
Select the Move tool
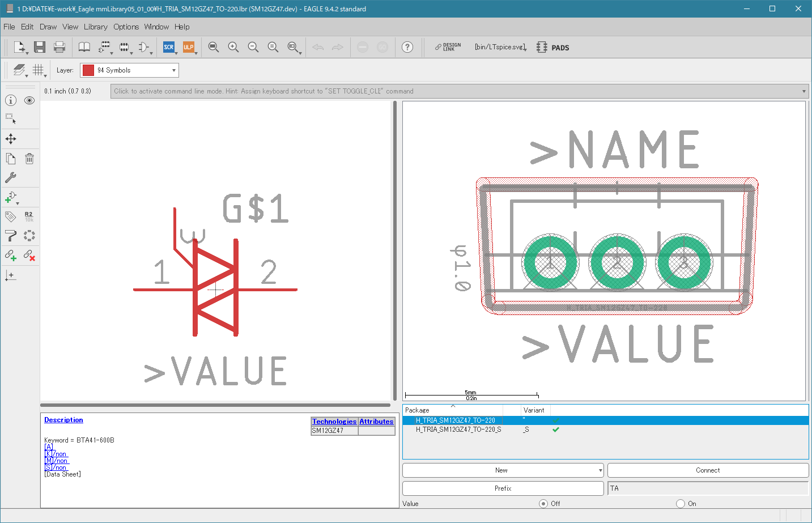click(x=11, y=139)
